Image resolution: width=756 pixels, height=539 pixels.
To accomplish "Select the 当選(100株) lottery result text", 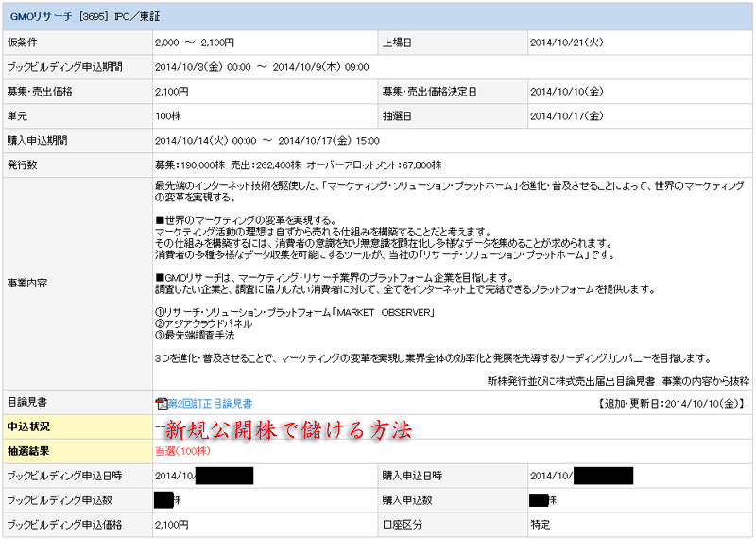I will click(182, 451).
